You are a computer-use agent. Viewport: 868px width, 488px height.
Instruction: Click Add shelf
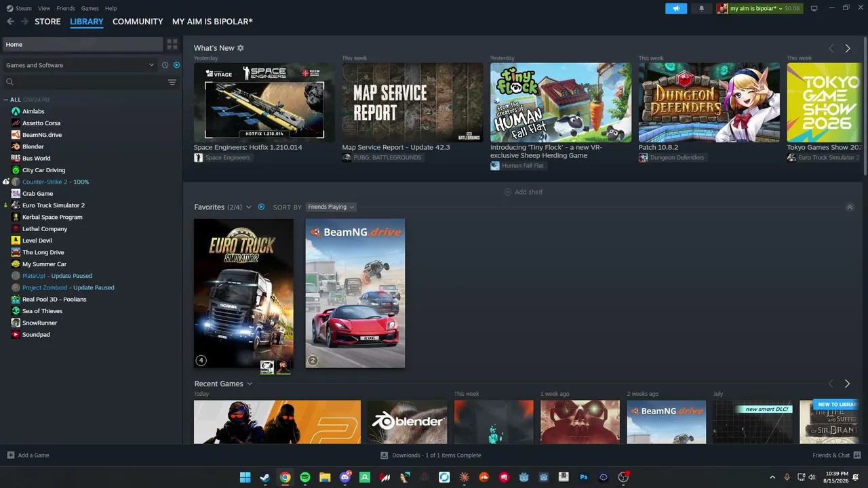click(x=524, y=192)
